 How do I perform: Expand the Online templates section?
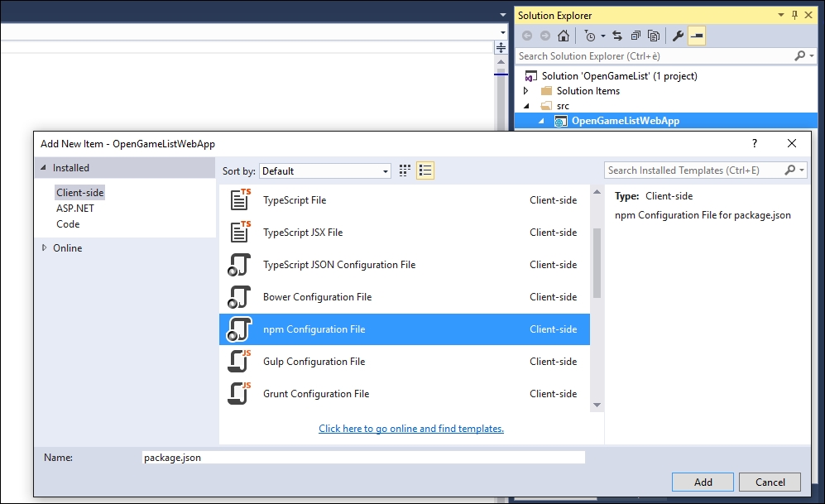[x=44, y=247]
